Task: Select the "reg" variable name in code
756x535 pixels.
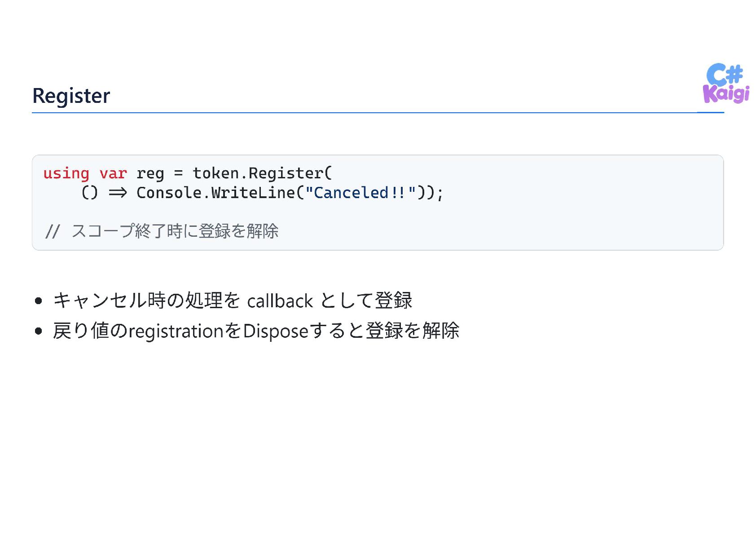Action: 150,174
